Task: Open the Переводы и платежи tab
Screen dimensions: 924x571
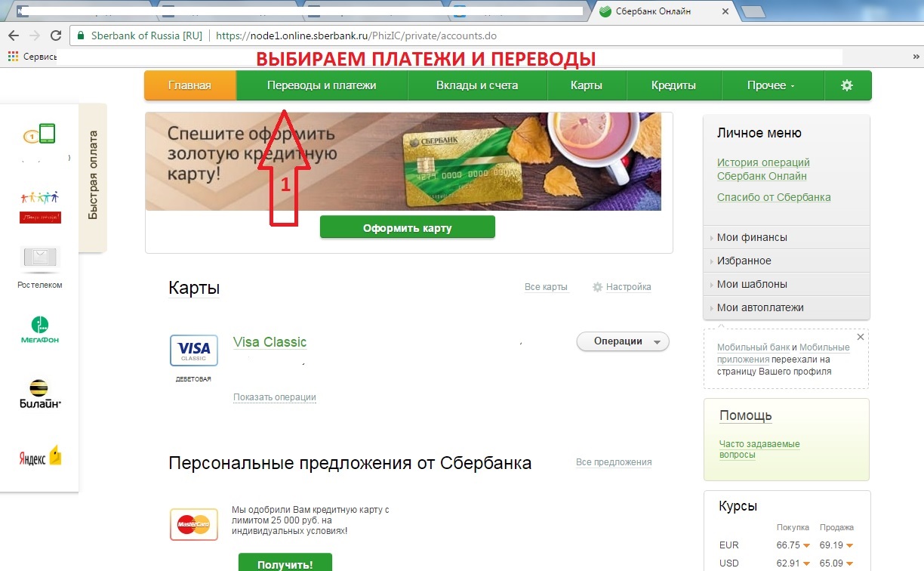Action: (322, 85)
